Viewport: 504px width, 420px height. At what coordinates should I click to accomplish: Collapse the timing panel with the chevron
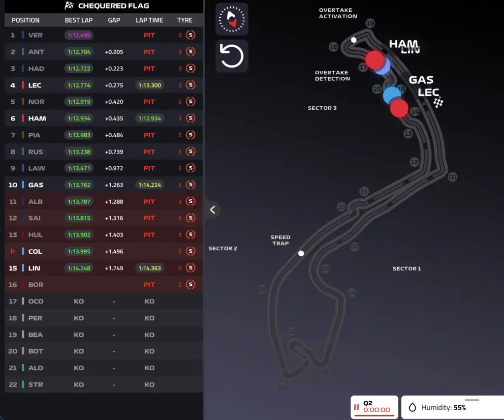[x=213, y=210]
